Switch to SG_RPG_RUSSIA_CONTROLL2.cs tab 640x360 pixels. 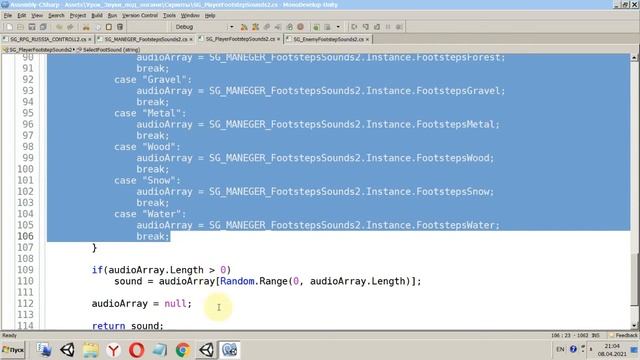(47, 39)
